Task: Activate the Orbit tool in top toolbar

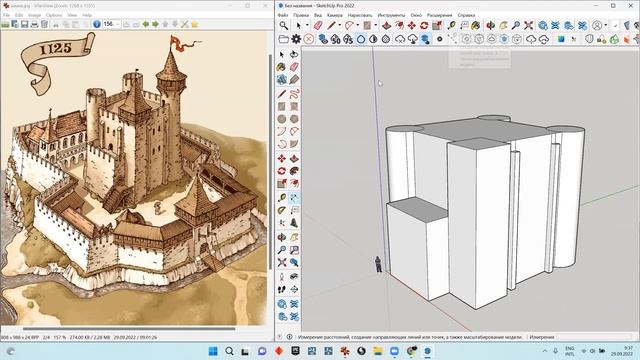Action: (491, 25)
